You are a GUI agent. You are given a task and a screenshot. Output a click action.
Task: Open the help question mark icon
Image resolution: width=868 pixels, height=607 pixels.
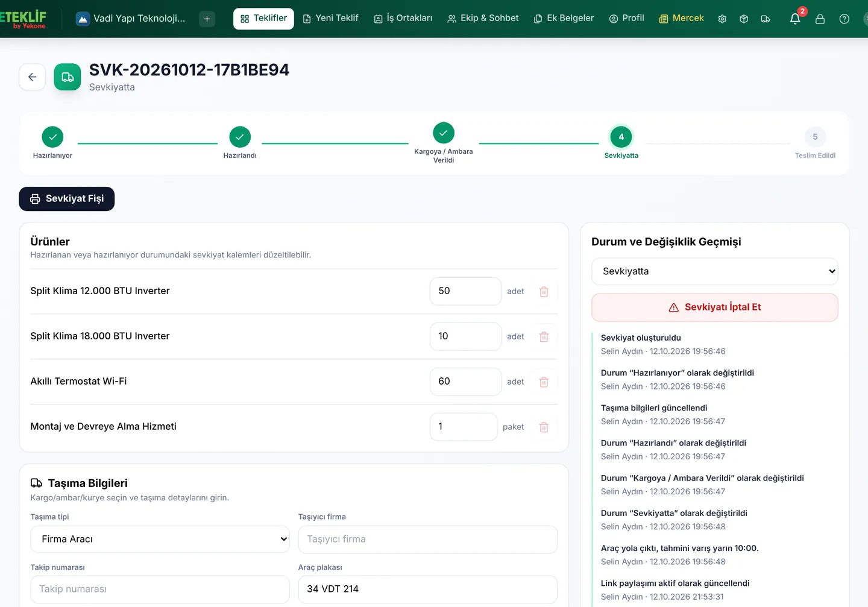pos(844,19)
